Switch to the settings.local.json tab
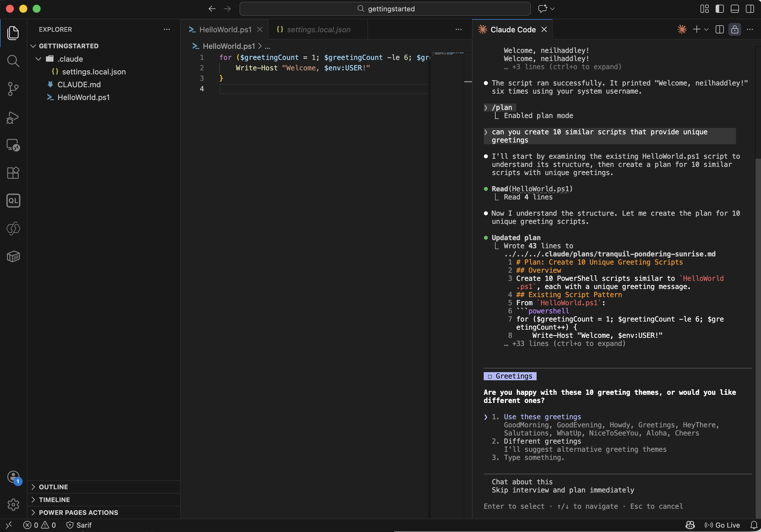 pyautogui.click(x=318, y=29)
